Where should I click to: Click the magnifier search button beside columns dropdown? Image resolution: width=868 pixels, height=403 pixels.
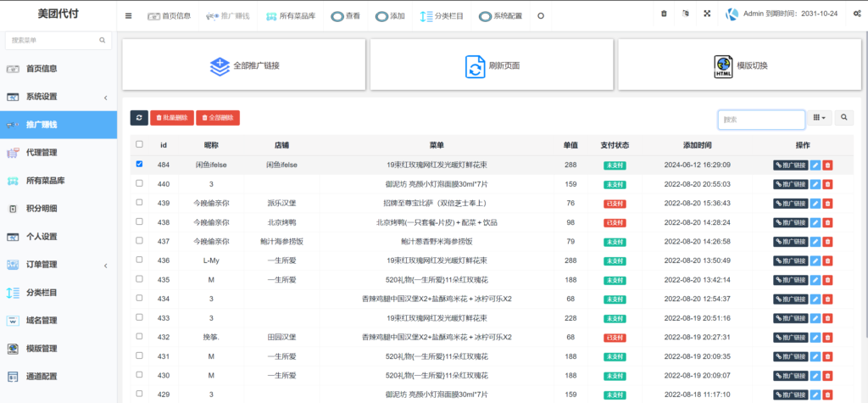pos(844,118)
